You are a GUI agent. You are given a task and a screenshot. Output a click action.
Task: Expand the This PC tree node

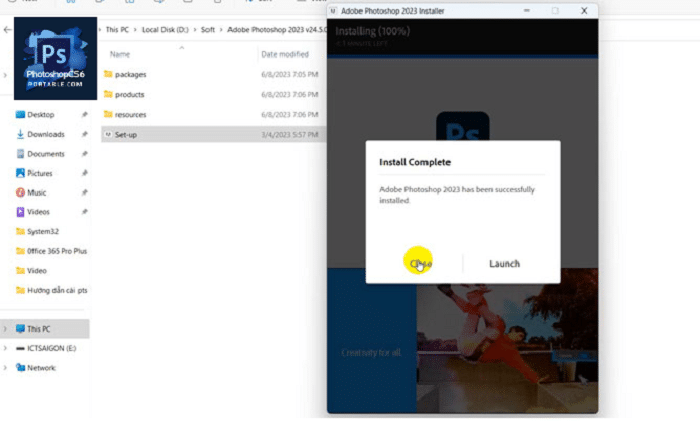coord(6,329)
